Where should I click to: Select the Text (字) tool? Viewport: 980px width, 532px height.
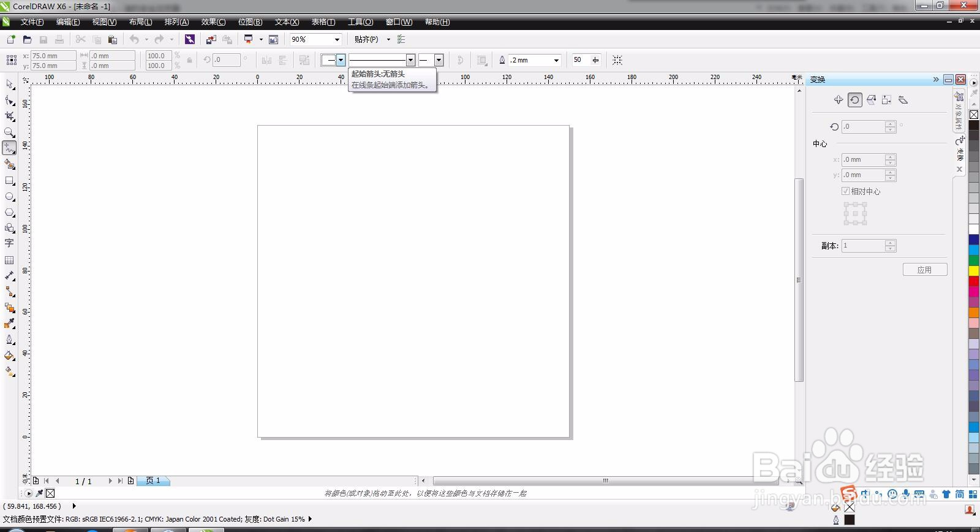point(9,243)
